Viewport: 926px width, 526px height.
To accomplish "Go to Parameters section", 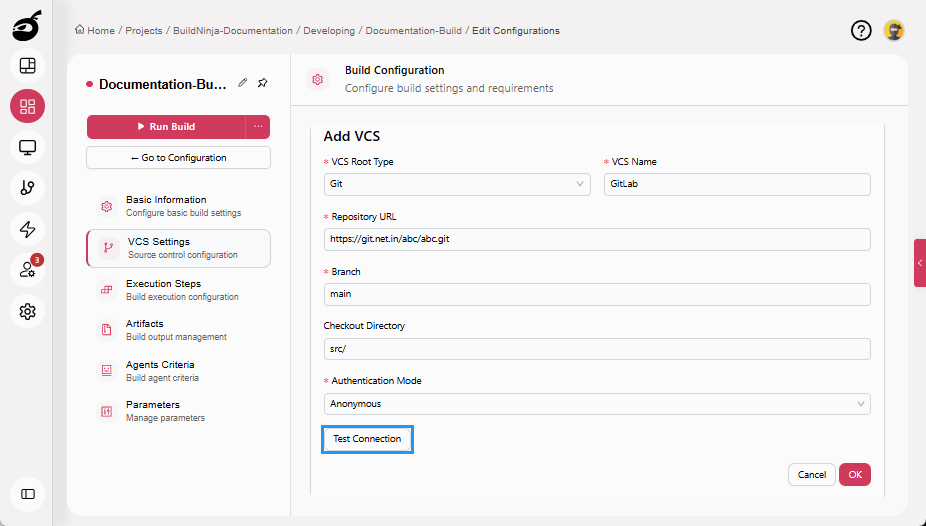I will point(178,411).
